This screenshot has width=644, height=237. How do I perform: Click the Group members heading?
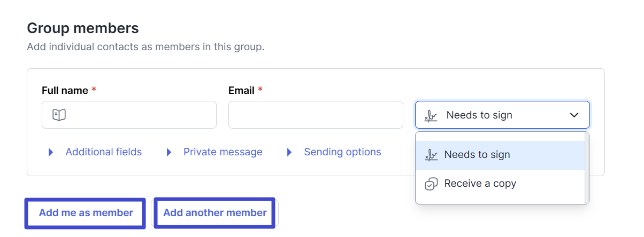click(83, 28)
